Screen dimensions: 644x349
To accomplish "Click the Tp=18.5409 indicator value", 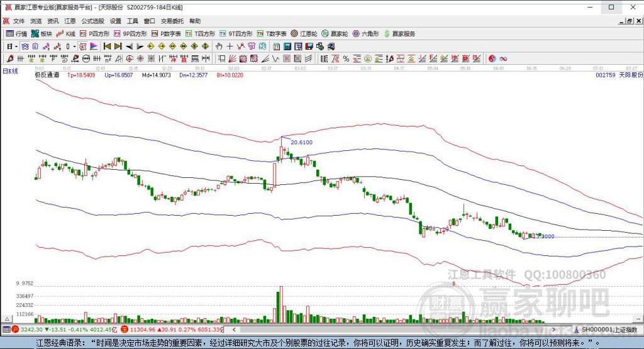I will tap(81, 75).
